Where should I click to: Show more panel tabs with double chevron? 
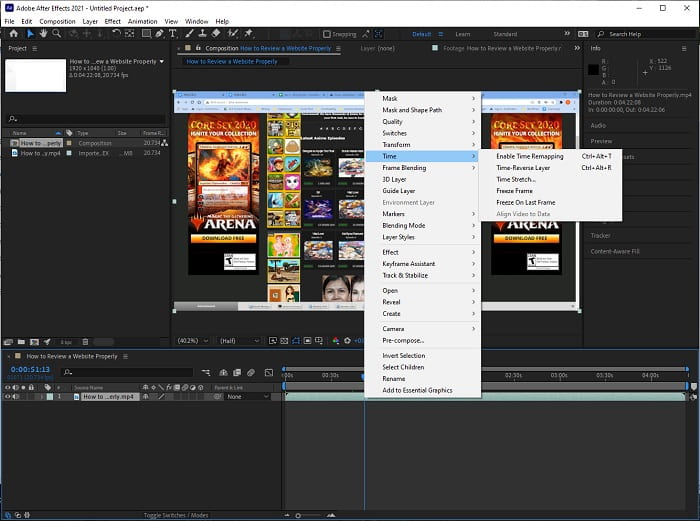tap(577, 48)
